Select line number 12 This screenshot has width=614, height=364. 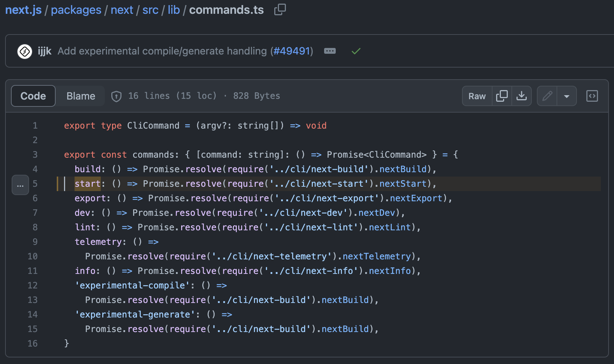(x=32, y=286)
